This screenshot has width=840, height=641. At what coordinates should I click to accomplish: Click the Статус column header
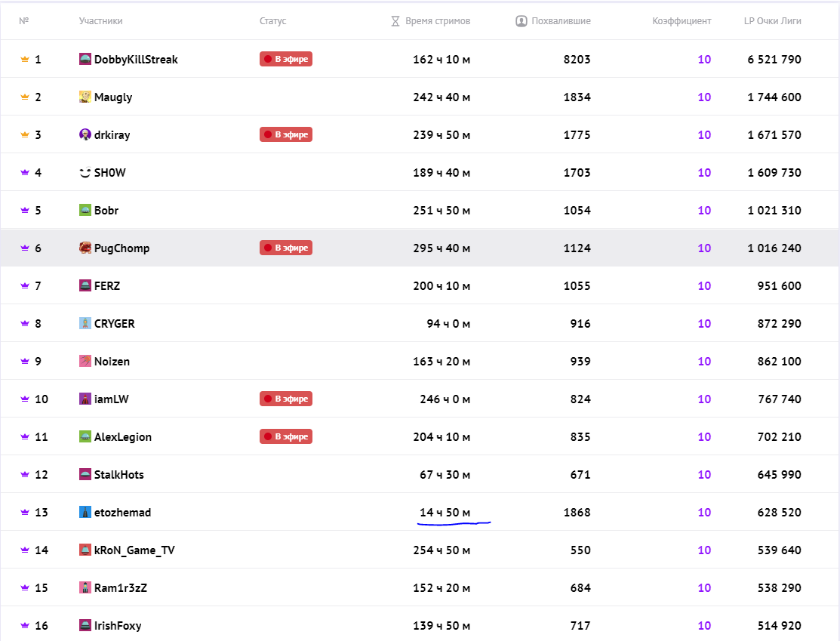(x=272, y=21)
